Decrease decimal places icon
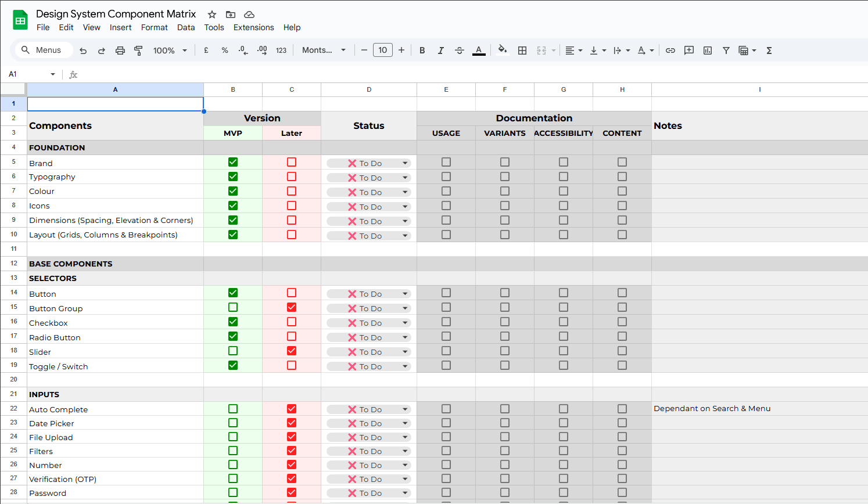This screenshot has width=868, height=504. (x=243, y=51)
